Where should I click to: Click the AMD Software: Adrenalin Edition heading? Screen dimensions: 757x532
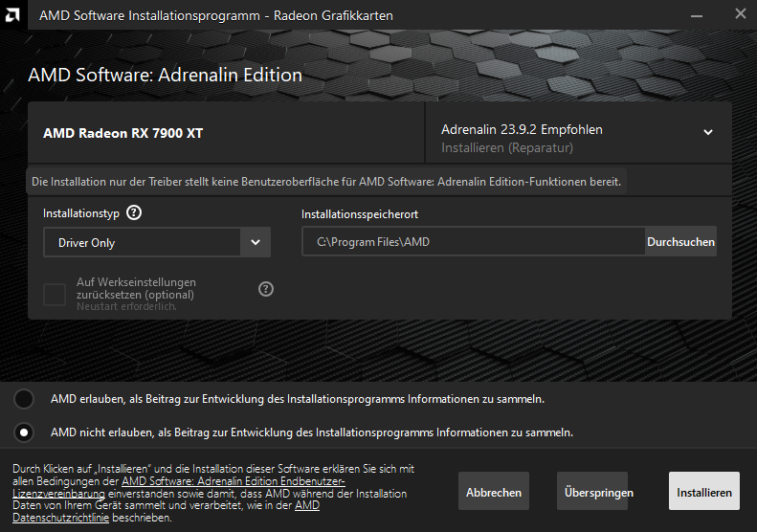166,76
